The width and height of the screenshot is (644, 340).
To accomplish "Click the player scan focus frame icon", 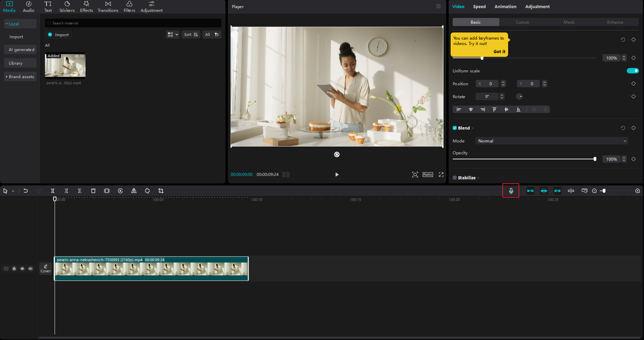I will [415, 174].
